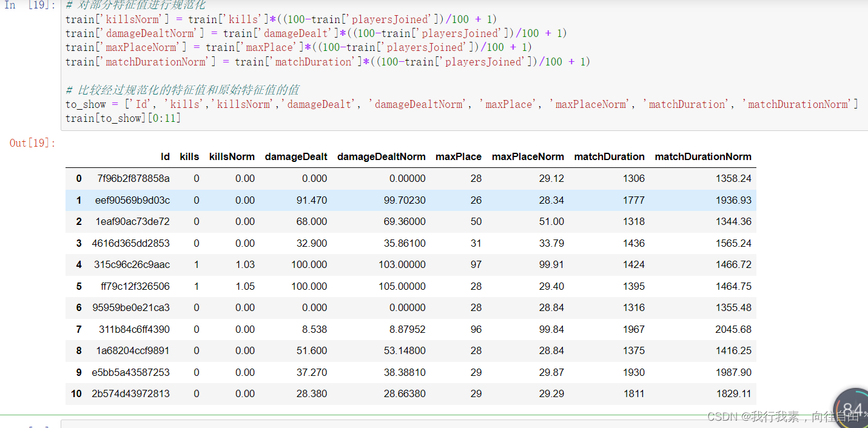Click the In [19] cell prompt
The width and height of the screenshot is (868, 428).
coord(30,5)
